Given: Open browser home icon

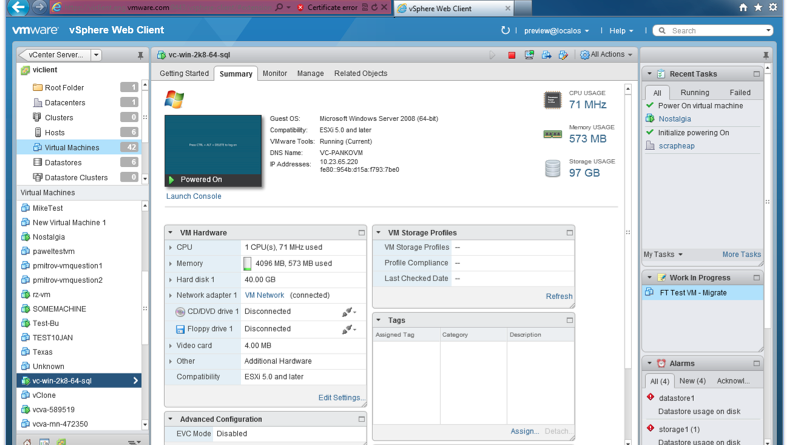Looking at the screenshot, I should click(743, 7).
